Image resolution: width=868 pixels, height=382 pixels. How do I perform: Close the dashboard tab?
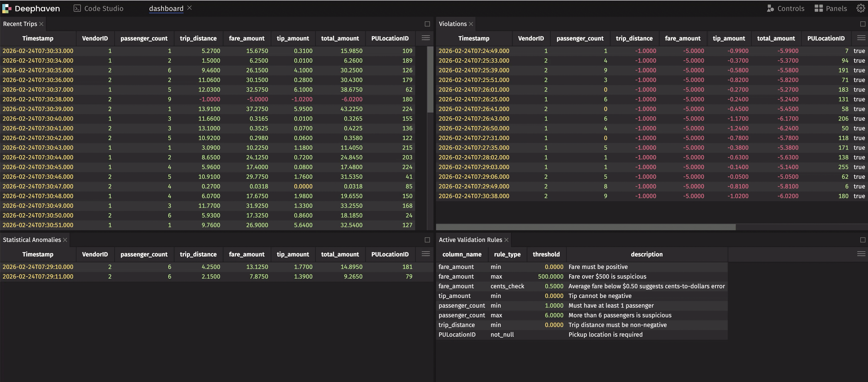coord(189,8)
